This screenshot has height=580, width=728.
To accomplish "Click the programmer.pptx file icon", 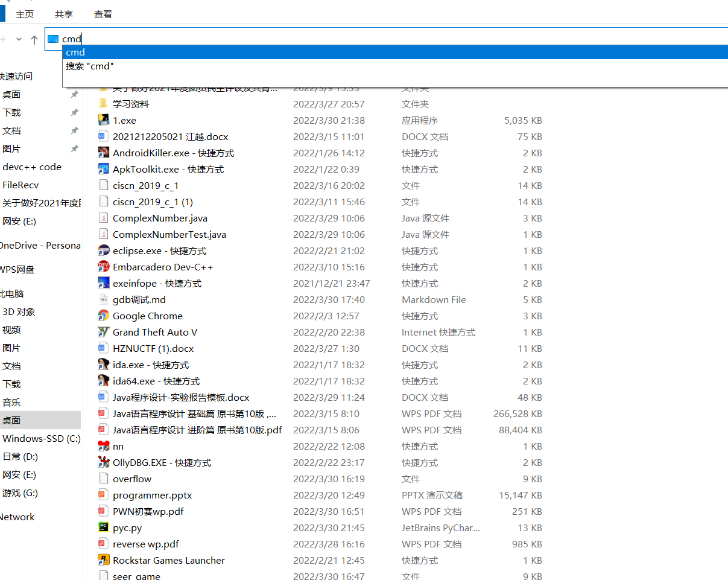I will tap(103, 495).
